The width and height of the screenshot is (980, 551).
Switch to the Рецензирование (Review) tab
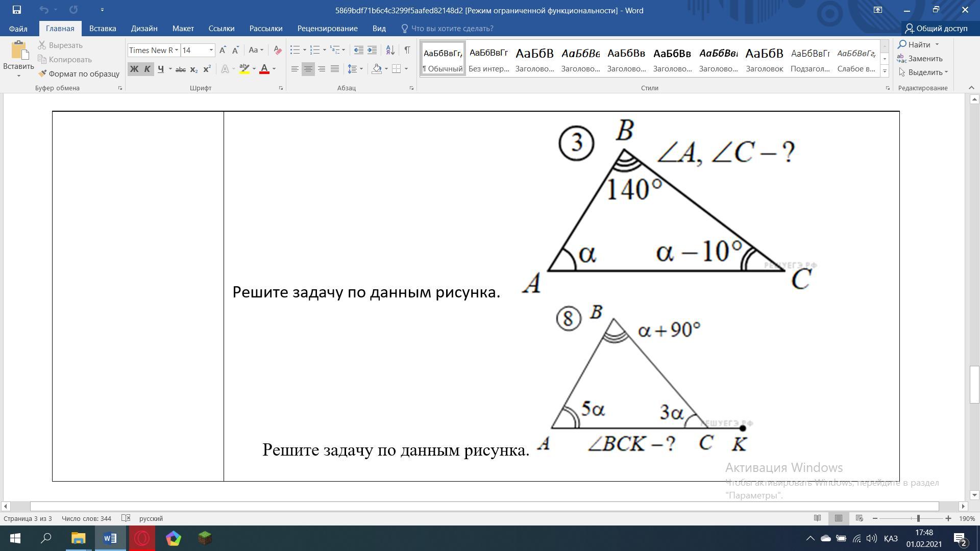[327, 29]
